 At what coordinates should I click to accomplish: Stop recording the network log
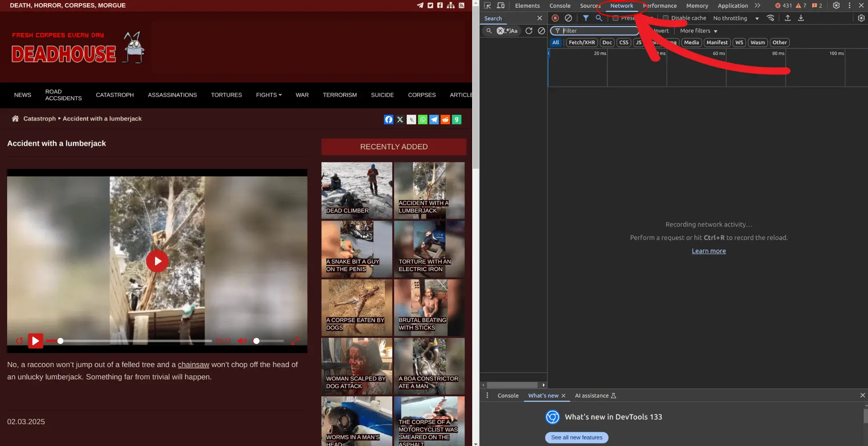click(555, 18)
